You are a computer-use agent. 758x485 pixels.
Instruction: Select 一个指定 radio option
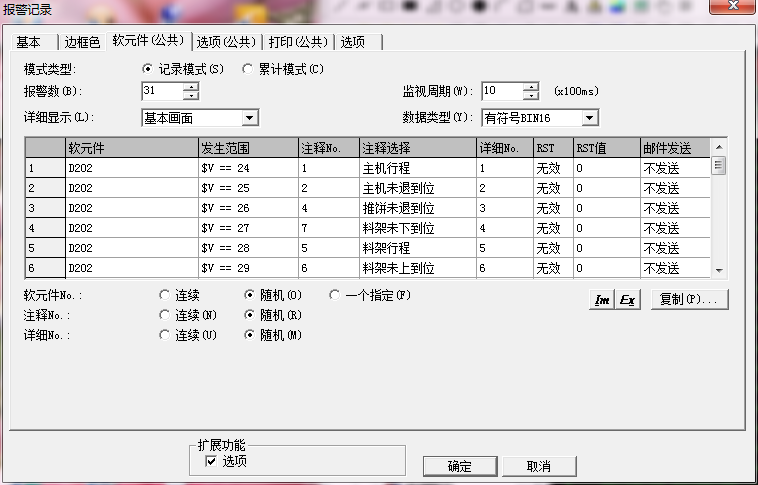(335, 296)
